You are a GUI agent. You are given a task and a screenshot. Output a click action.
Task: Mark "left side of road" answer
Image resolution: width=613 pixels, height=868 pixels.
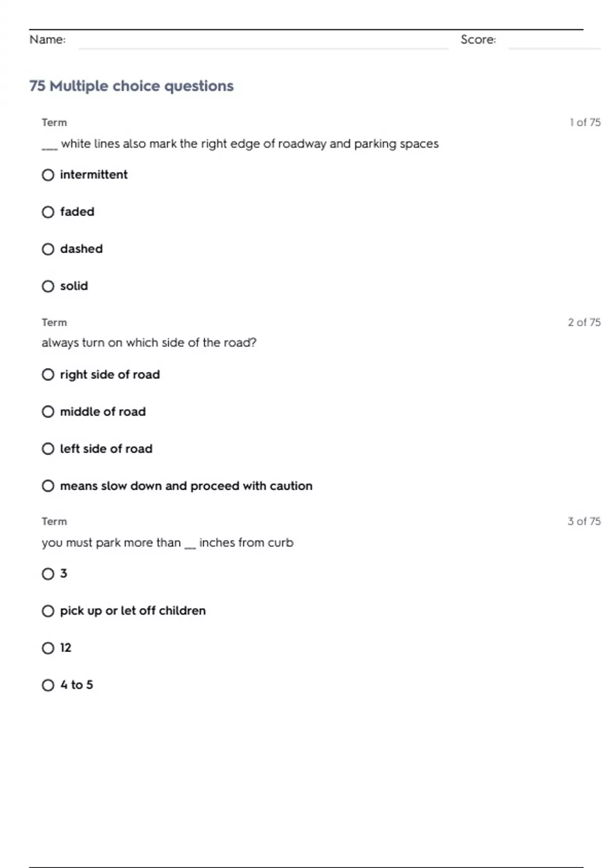[48, 449]
